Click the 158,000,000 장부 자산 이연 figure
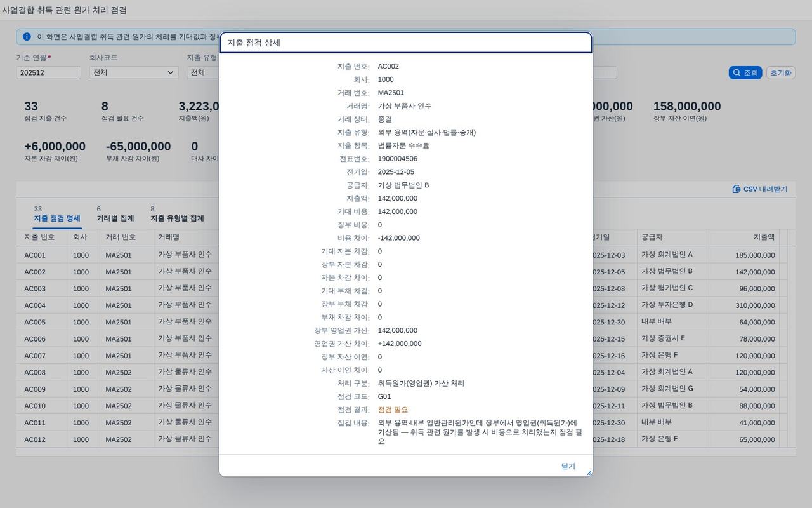Screen dimensions: 812x508 tap(687, 106)
